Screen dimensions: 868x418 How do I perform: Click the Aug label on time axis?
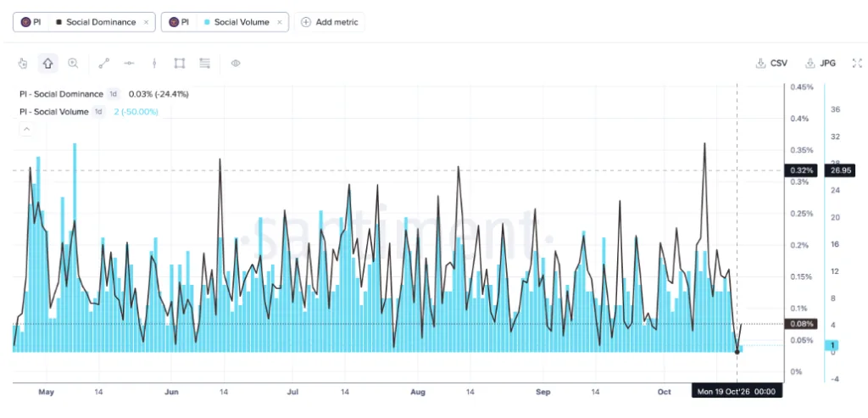click(418, 392)
